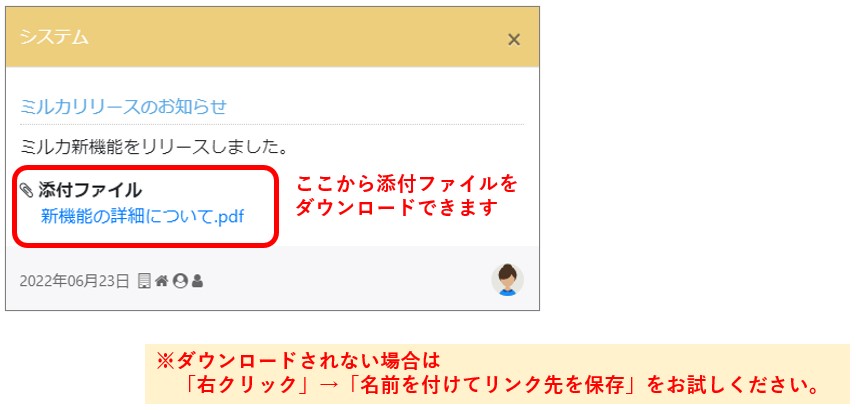
Task: Click the 2022年06月23日 date text
Action: tap(74, 281)
